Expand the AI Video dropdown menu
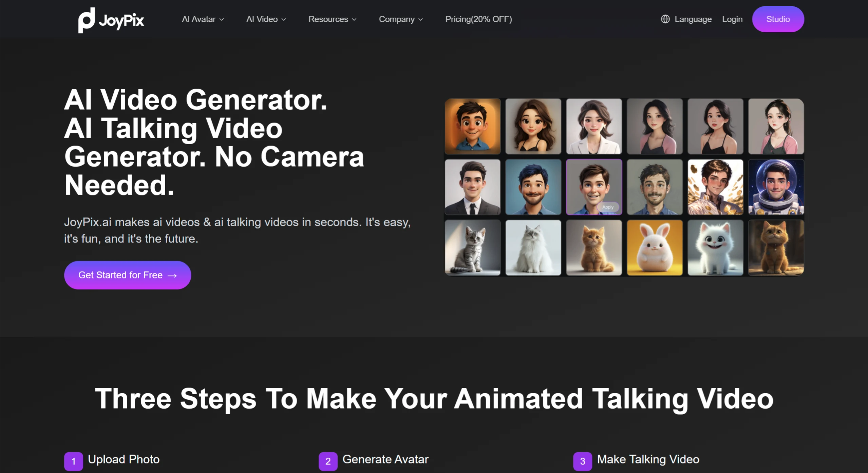868x473 pixels. click(266, 19)
